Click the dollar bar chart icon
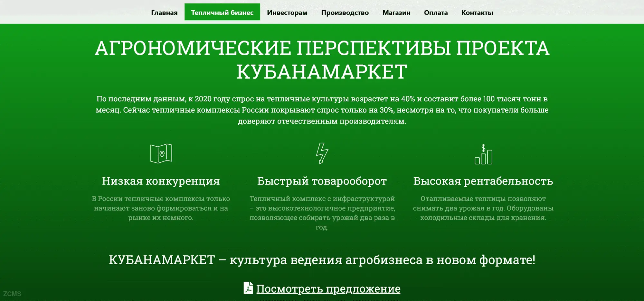This screenshot has height=301, width=644. pyautogui.click(x=483, y=154)
